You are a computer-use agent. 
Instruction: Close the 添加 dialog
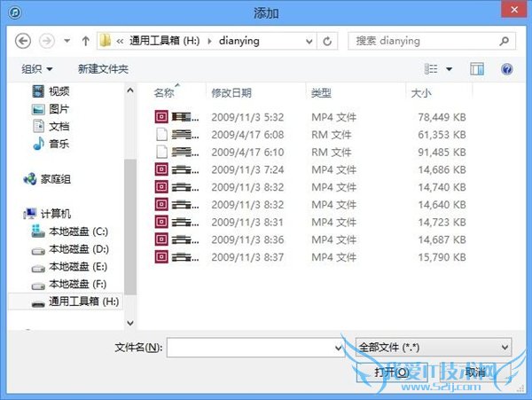514,10
